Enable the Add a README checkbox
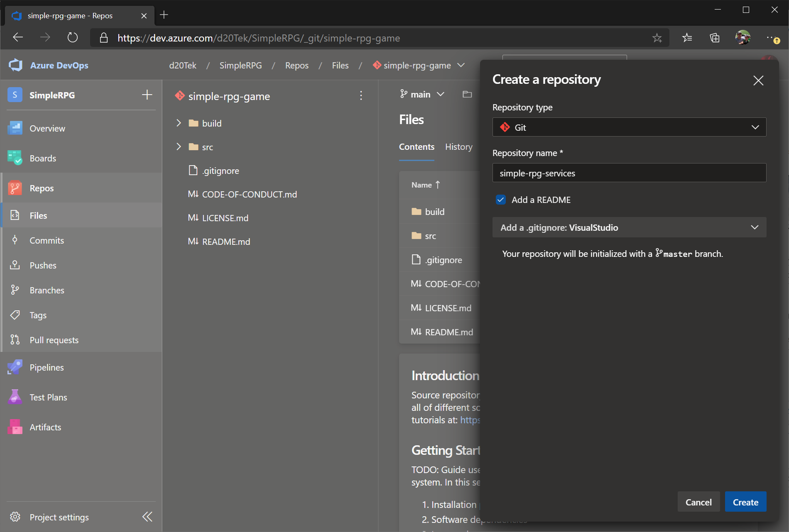This screenshot has height=532, width=789. [x=500, y=200]
